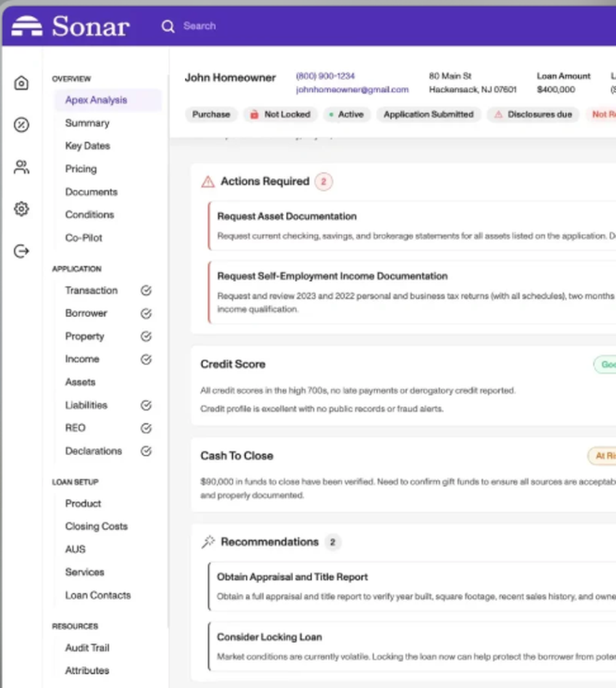Click the logout arrow icon

coord(22,251)
